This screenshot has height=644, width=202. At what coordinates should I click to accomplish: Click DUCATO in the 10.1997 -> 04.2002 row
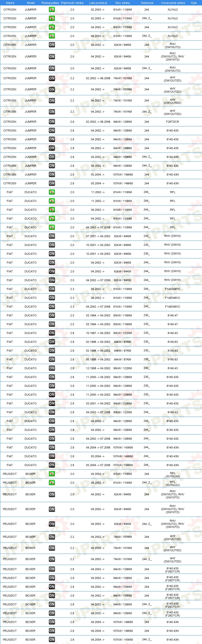click(30, 333)
